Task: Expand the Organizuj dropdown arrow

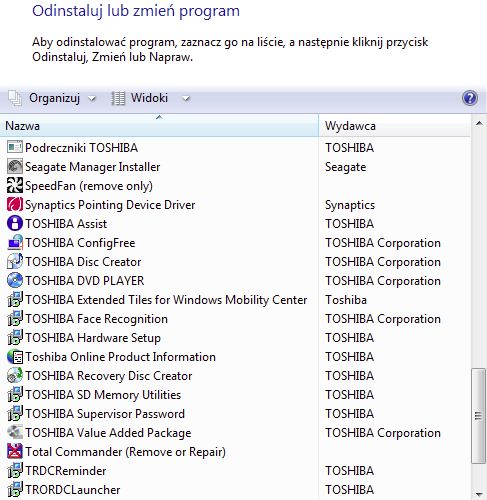Action: [x=92, y=99]
